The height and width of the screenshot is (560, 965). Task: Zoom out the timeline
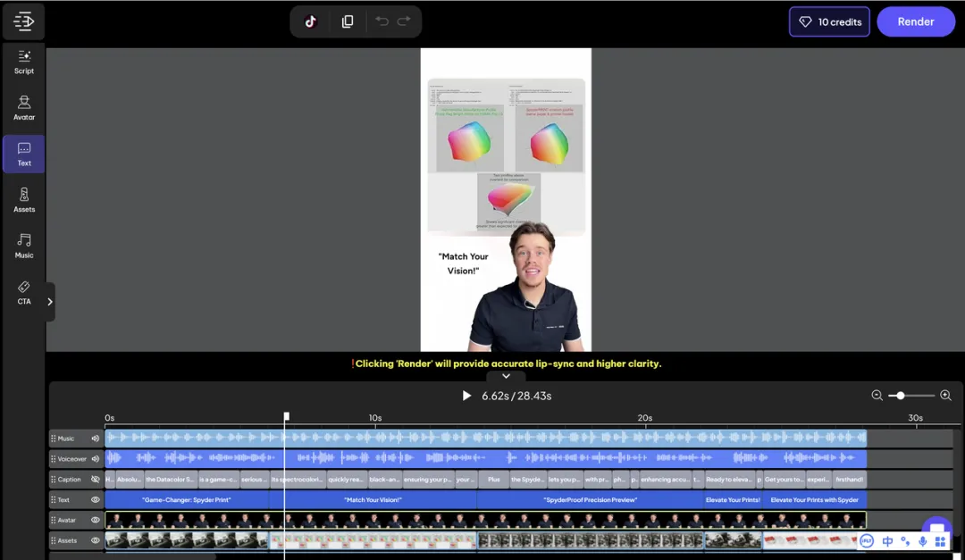tap(877, 396)
